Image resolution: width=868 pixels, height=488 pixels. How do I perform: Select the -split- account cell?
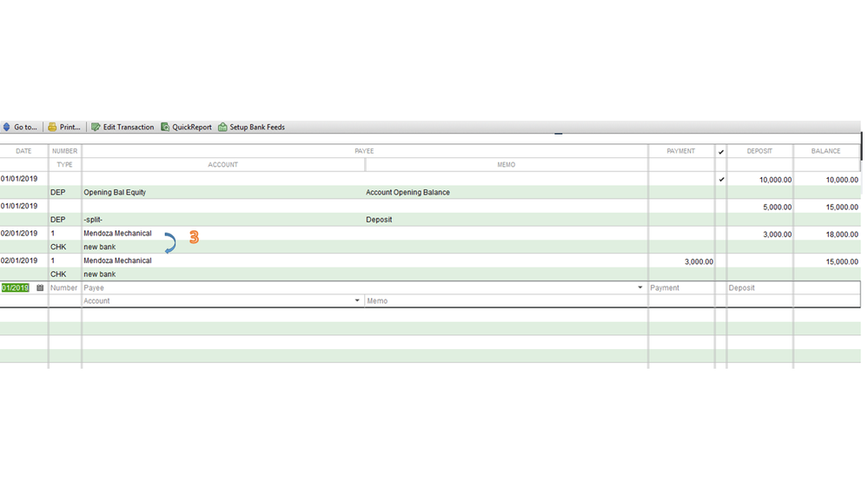[93, 220]
